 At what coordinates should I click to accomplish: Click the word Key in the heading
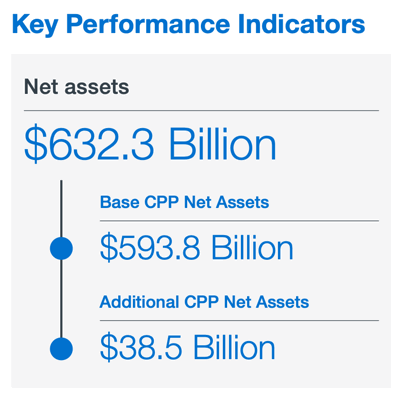click(x=35, y=25)
